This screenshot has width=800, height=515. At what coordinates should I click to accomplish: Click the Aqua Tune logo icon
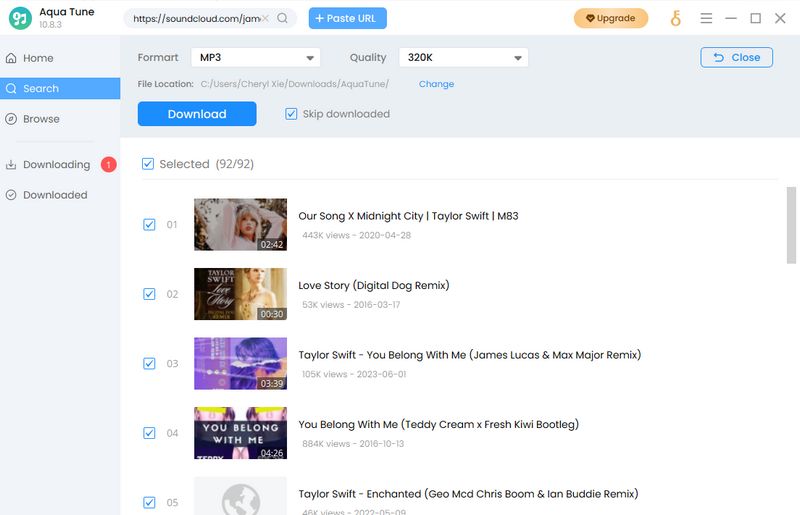(20, 18)
